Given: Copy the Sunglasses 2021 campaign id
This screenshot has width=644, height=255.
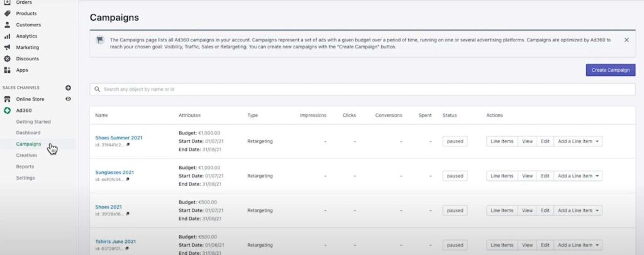Looking at the screenshot, I should tap(128, 179).
